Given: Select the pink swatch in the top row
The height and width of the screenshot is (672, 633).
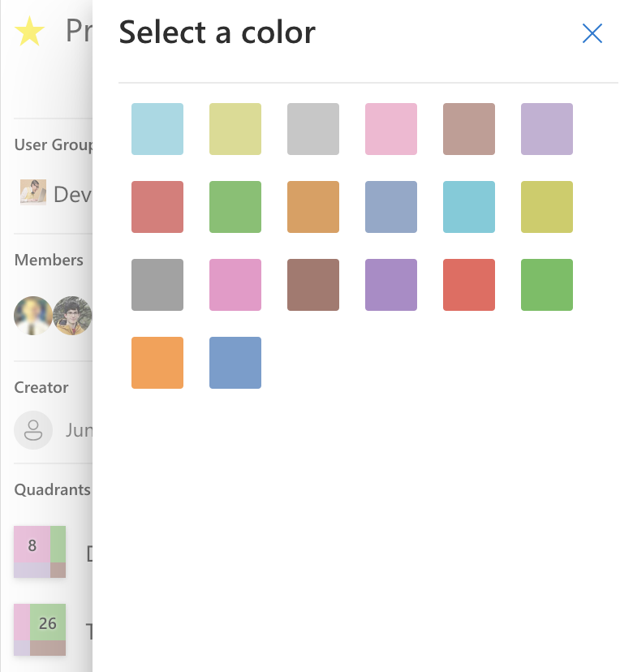Looking at the screenshot, I should pyautogui.click(x=390, y=129).
